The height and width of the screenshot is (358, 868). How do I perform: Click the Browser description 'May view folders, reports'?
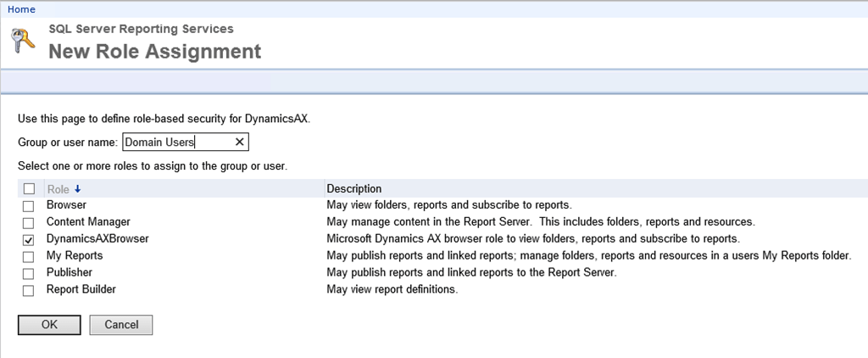(449, 205)
